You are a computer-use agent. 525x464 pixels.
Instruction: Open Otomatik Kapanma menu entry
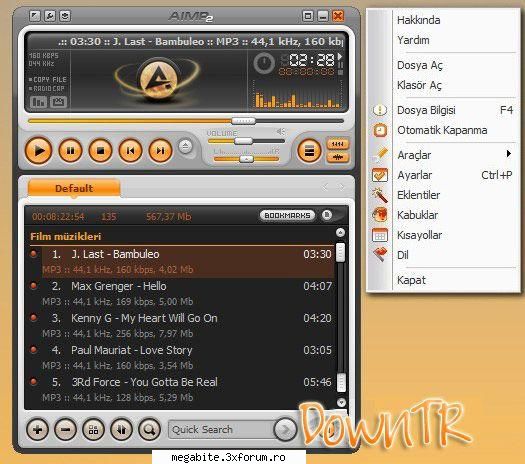[444, 130]
